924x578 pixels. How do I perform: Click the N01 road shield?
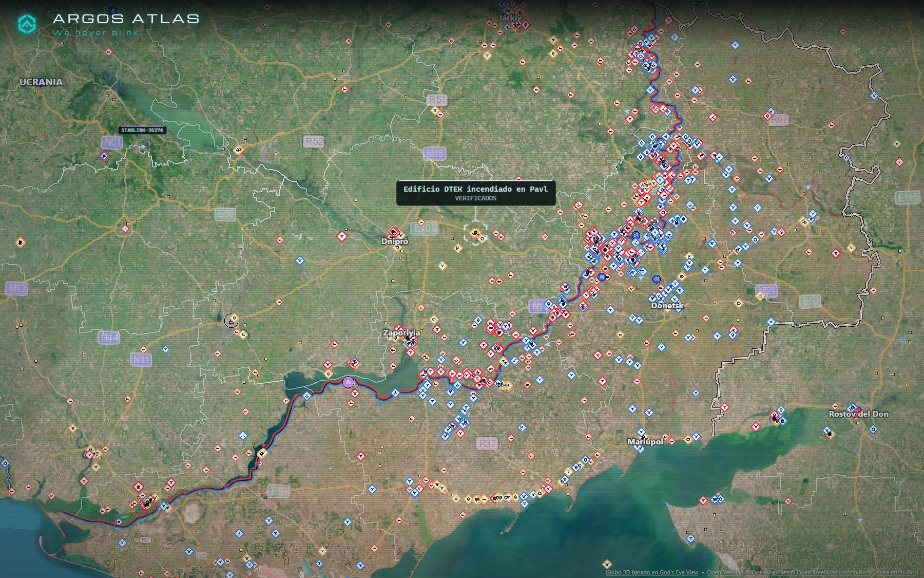click(112, 142)
